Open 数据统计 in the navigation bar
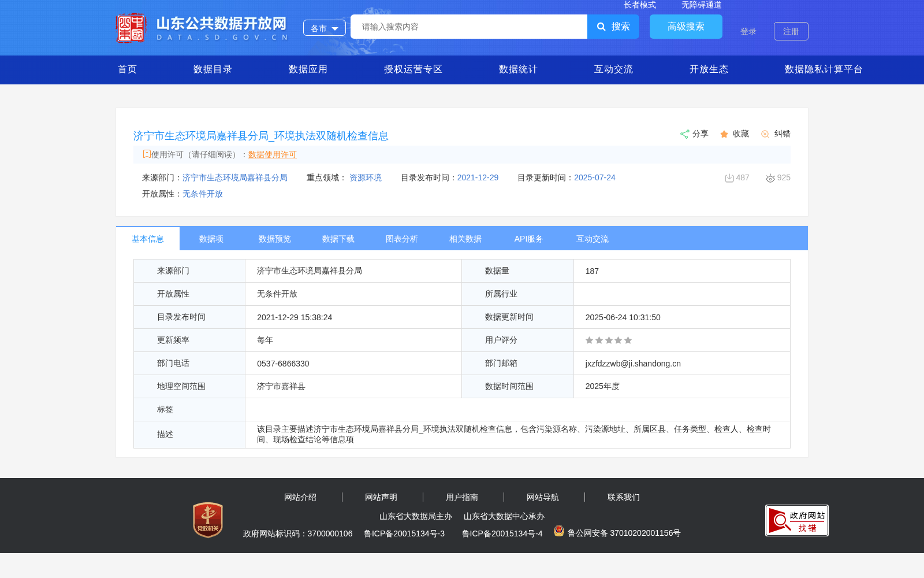 (x=519, y=69)
